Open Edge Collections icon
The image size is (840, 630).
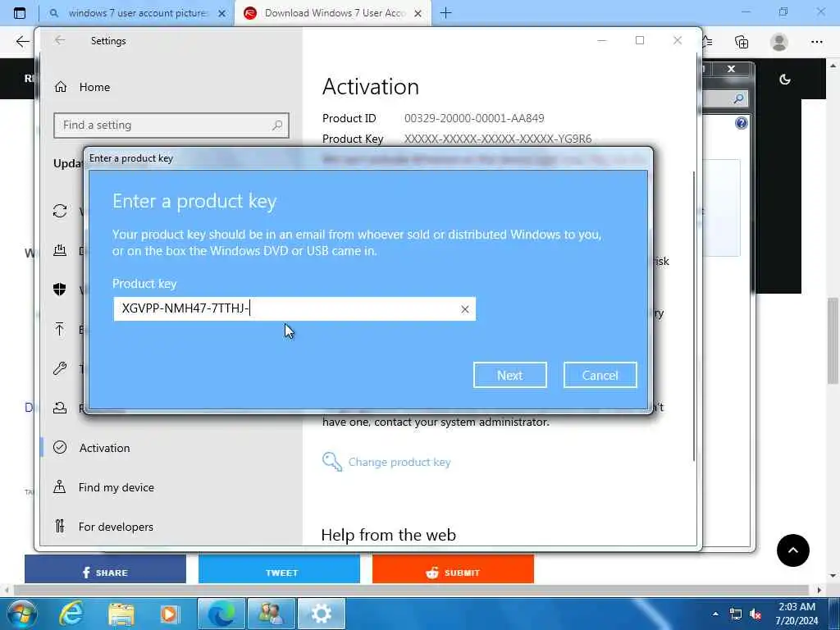[x=742, y=42]
